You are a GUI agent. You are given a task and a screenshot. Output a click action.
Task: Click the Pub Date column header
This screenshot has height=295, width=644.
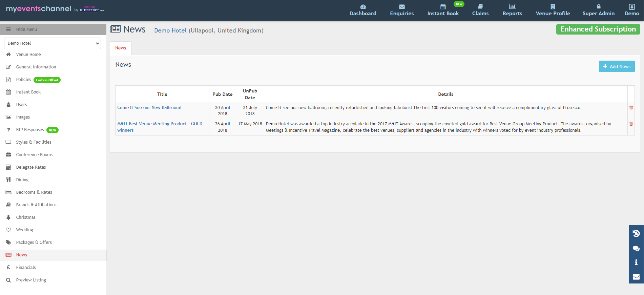(x=223, y=94)
